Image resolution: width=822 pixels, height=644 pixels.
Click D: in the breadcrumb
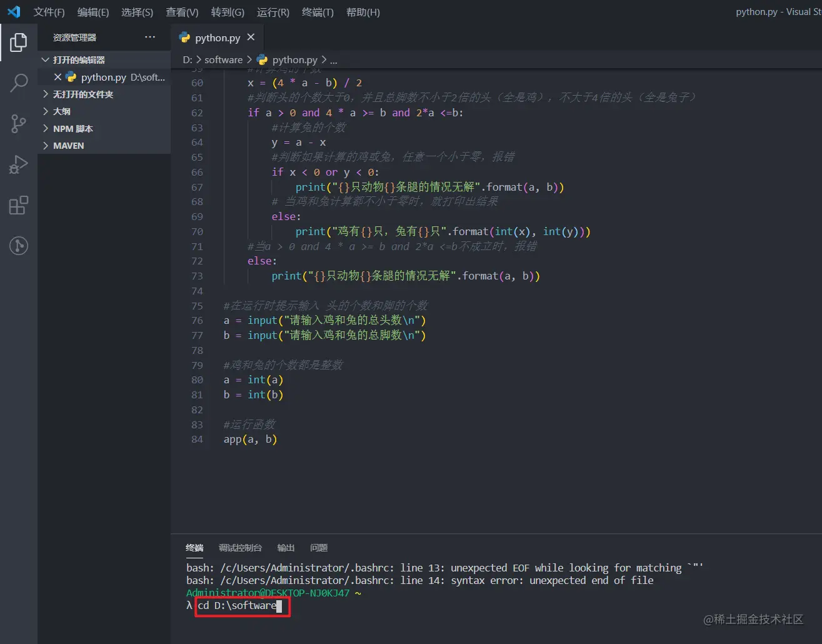pyautogui.click(x=187, y=60)
